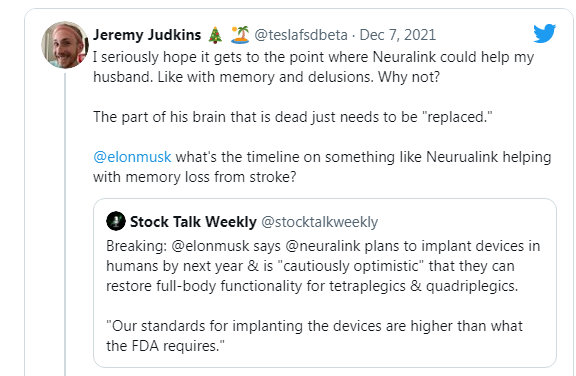Click the Christmas tree emoji beside the name

215,35
